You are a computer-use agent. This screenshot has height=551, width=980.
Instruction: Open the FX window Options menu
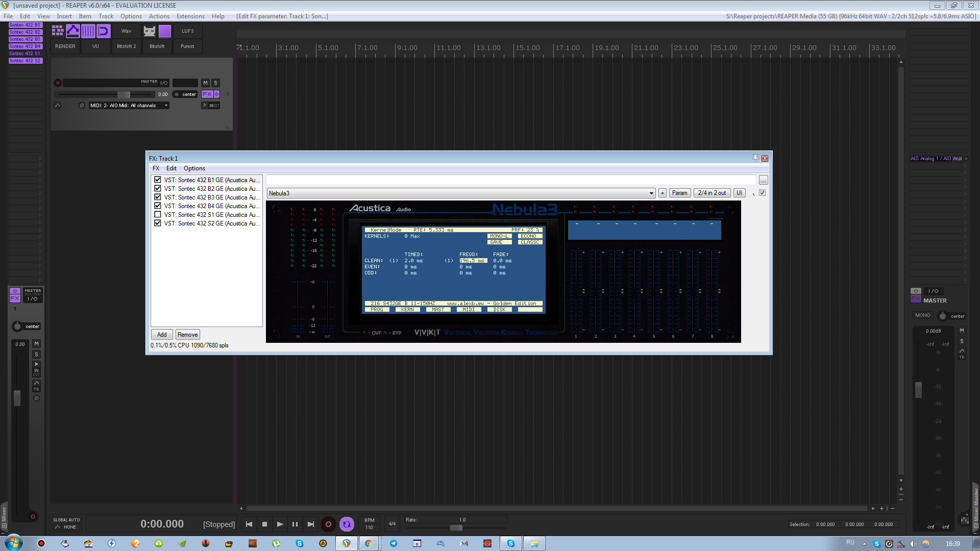[194, 168]
